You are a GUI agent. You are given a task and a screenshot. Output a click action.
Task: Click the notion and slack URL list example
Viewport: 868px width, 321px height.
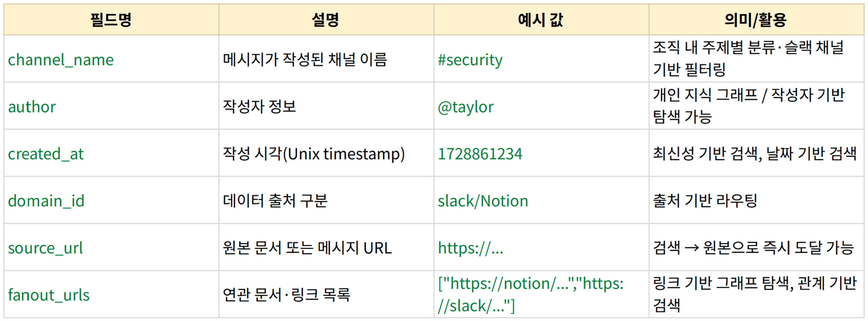[x=530, y=295]
